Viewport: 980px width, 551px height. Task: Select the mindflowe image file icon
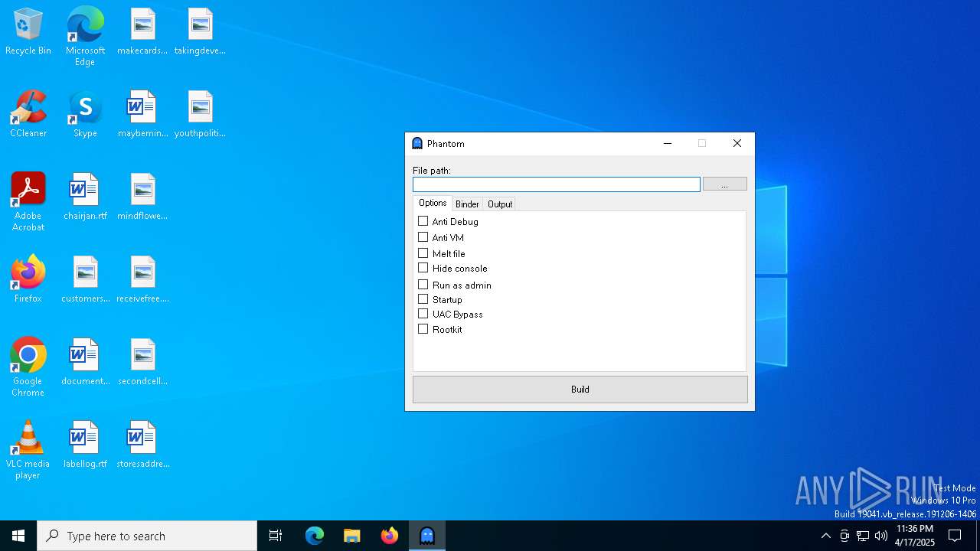click(142, 197)
